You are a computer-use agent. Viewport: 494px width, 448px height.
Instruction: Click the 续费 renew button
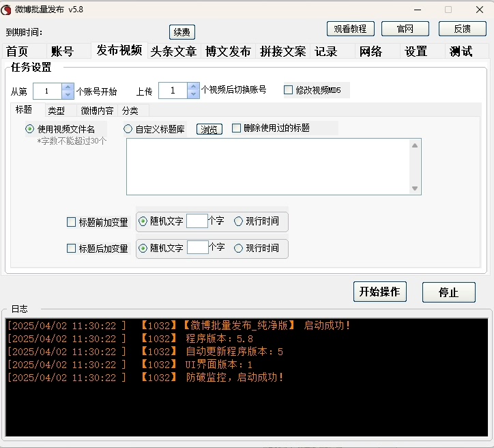coord(182,32)
